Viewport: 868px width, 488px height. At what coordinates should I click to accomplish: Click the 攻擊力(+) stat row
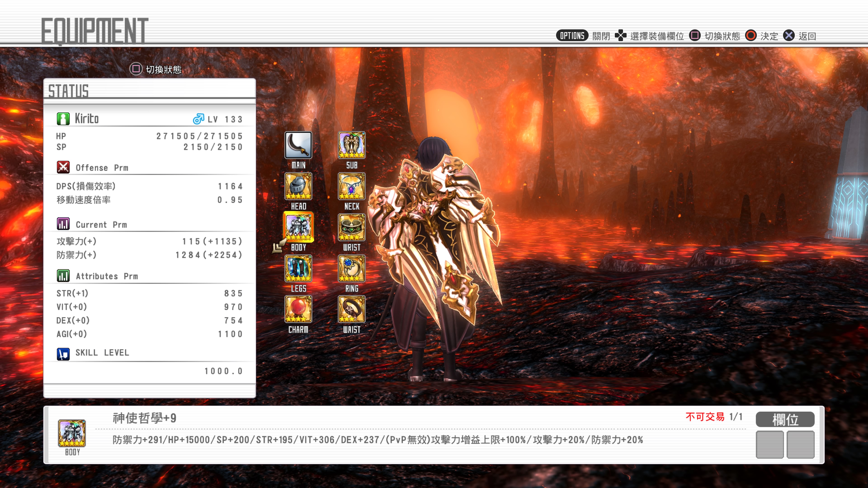pos(150,242)
